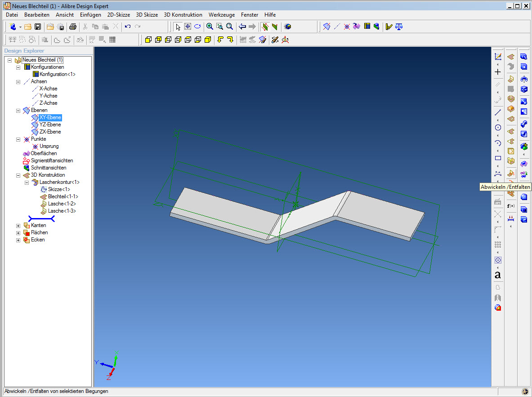Select the Line tool in sketch toolbar
The height and width of the screenshot is (397, 532).
[x=498, y=112]
